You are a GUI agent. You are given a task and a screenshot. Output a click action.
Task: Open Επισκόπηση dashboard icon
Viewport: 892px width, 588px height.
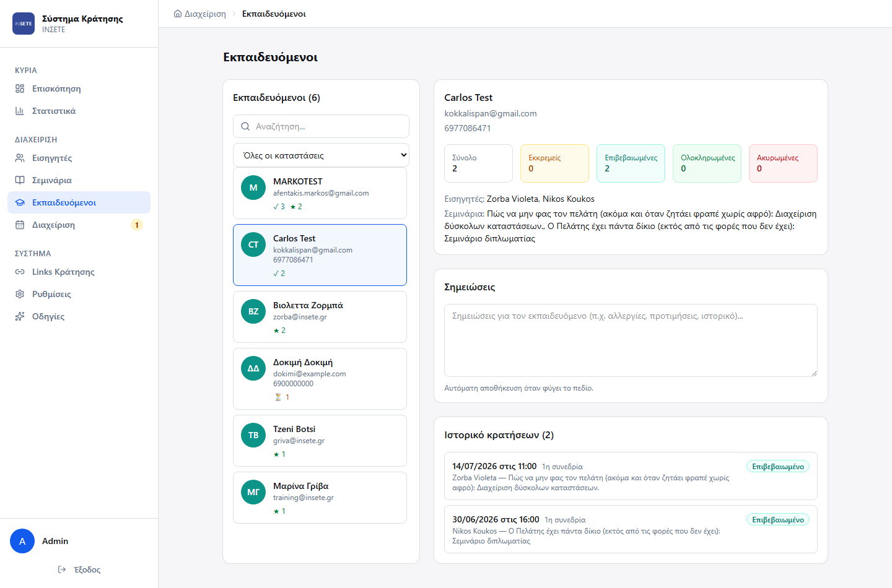coord(20,89)
